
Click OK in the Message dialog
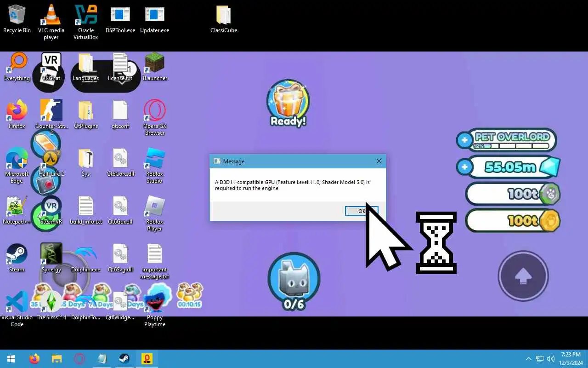pos(362,211)
